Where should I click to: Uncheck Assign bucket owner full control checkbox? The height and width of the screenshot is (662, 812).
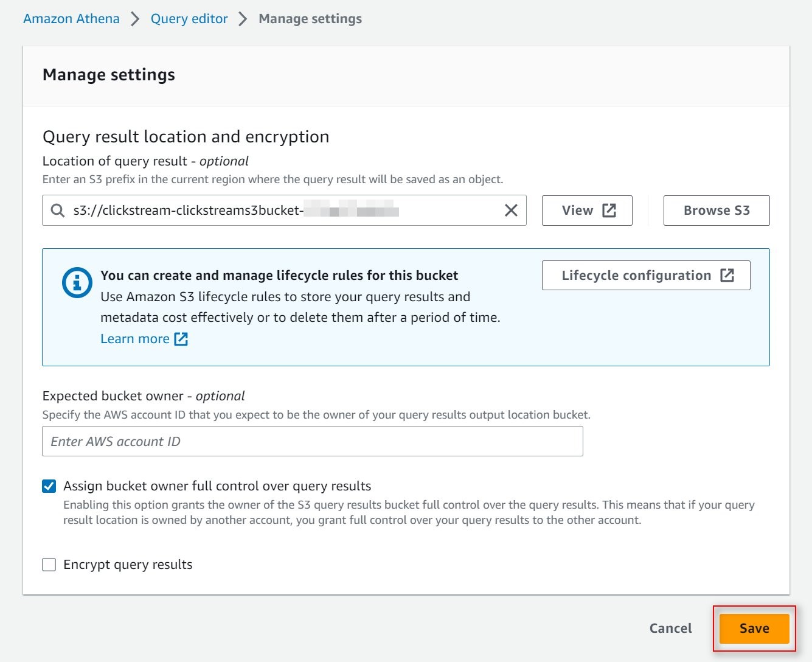(x=49, y=486)
